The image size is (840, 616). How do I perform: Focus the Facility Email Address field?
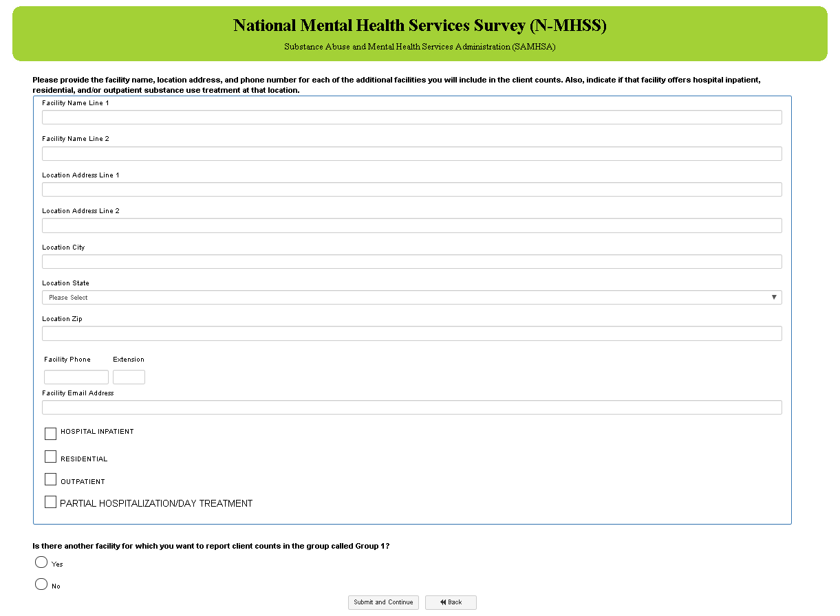(x=412, y=408)
